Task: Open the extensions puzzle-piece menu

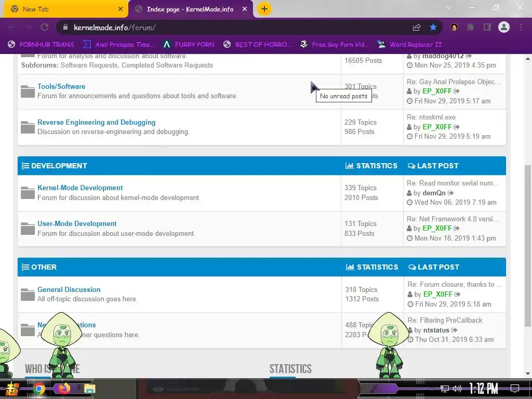Action: (x=471, y=27)
